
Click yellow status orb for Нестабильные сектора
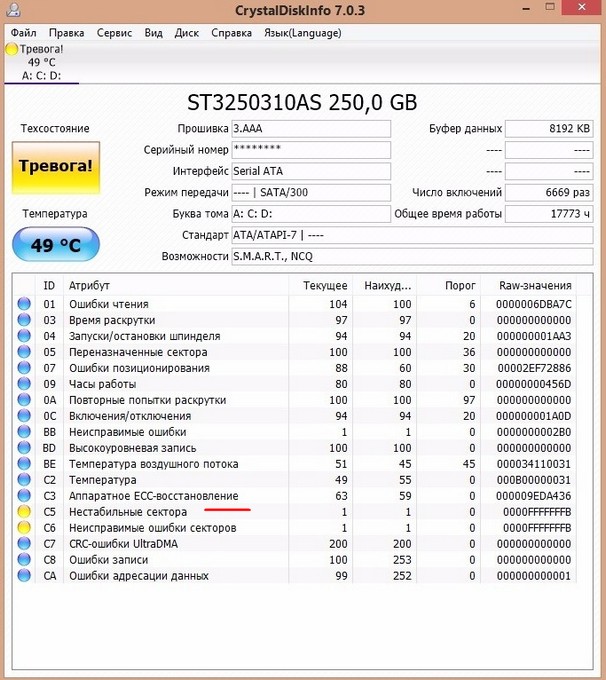[24, 512]
